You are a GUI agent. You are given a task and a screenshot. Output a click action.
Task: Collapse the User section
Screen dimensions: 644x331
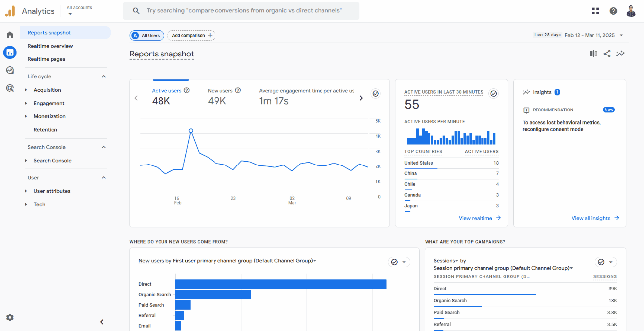pos(104,178)
